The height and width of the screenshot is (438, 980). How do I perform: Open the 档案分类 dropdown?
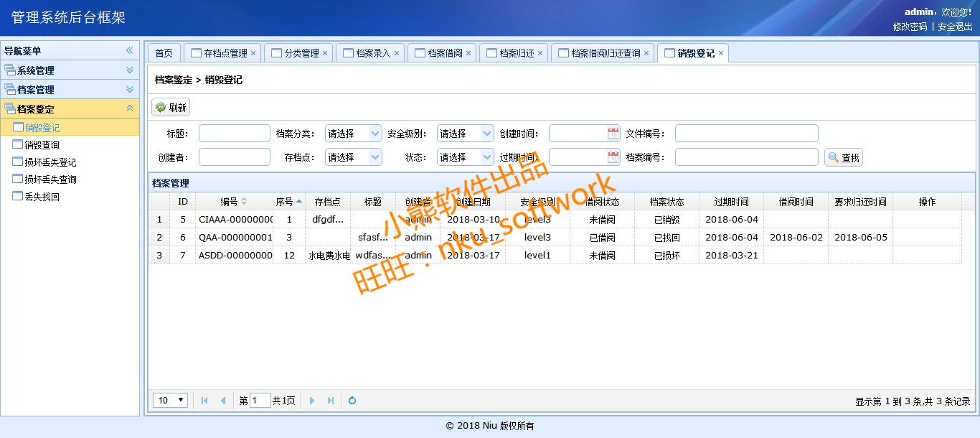pos(375,134)
